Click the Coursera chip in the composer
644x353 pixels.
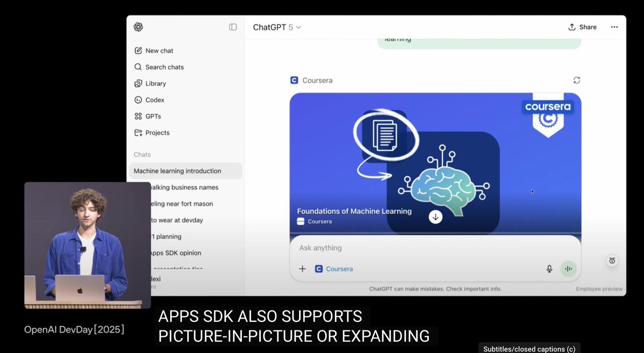click(x=334, y=269)
